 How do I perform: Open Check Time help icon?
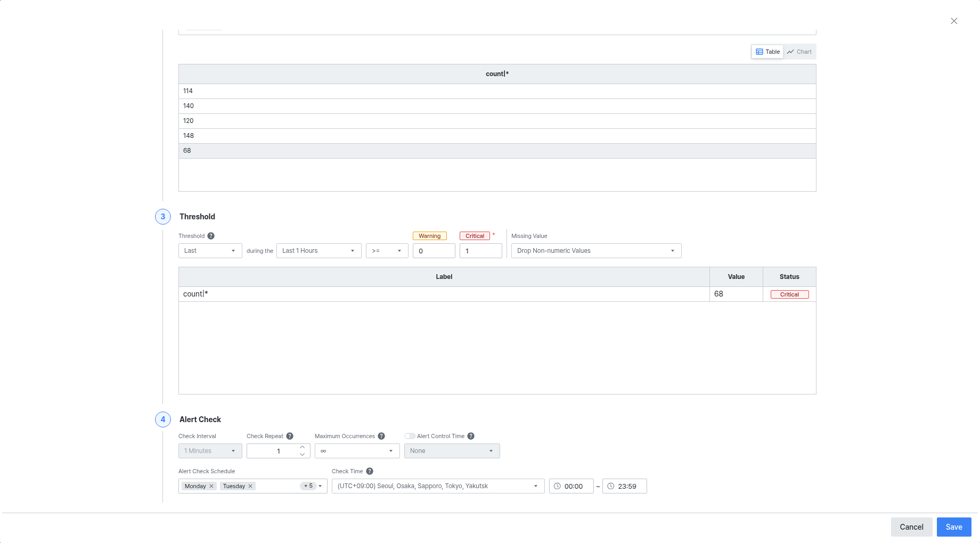[370, 471]
